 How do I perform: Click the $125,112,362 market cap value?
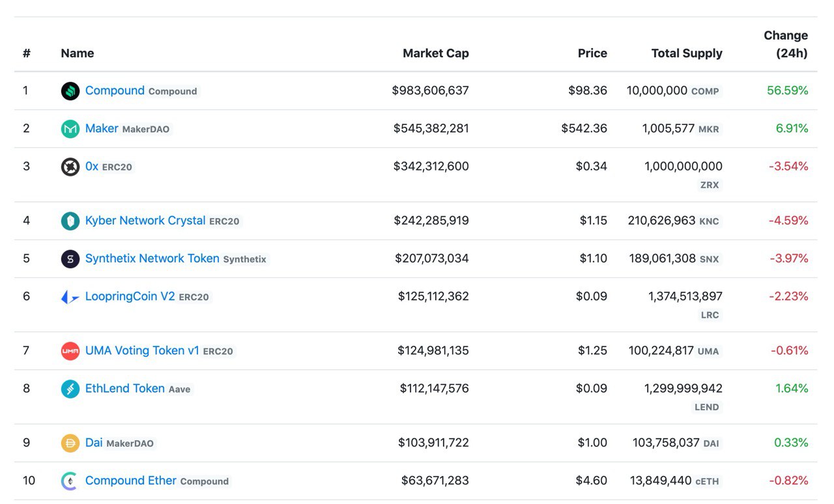433,296
